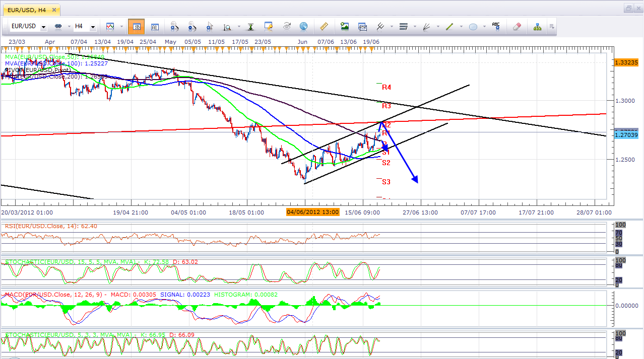Click the R4 pivot label
644x359 pixels.
(x=387, y=87)
